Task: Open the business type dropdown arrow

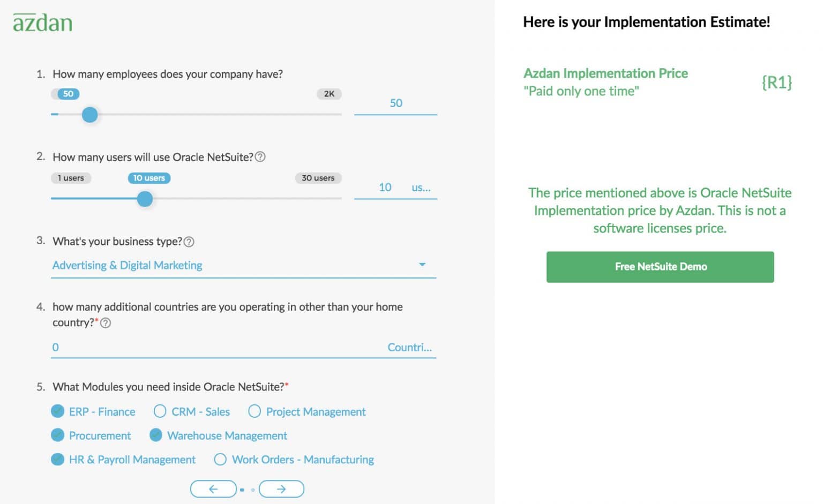Action: [422, 265]
